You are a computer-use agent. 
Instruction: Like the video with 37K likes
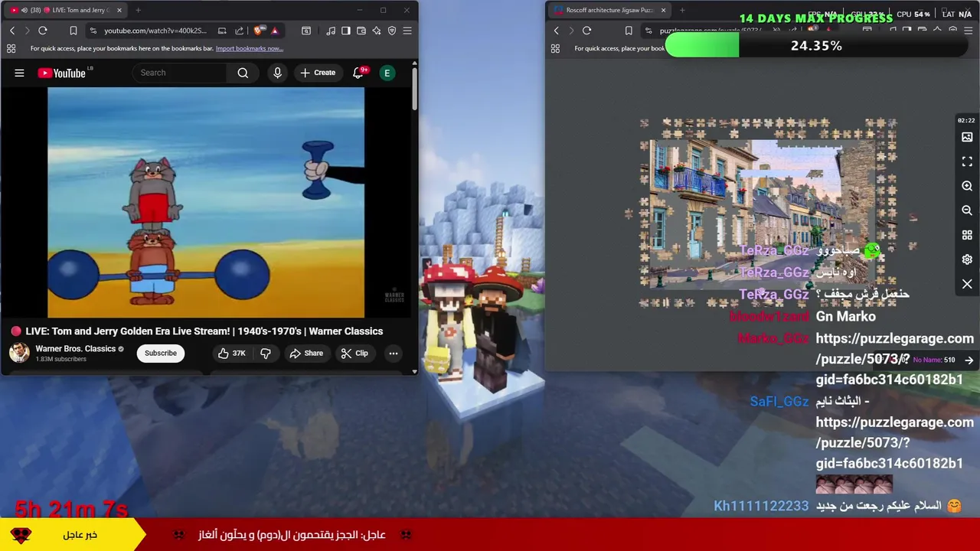(231, 353)
